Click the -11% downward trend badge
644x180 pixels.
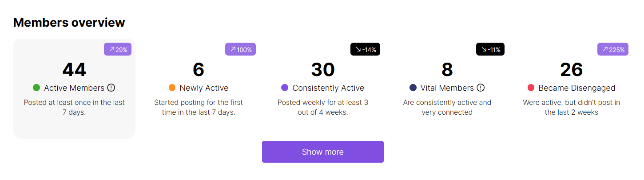(x=490, y=49)
